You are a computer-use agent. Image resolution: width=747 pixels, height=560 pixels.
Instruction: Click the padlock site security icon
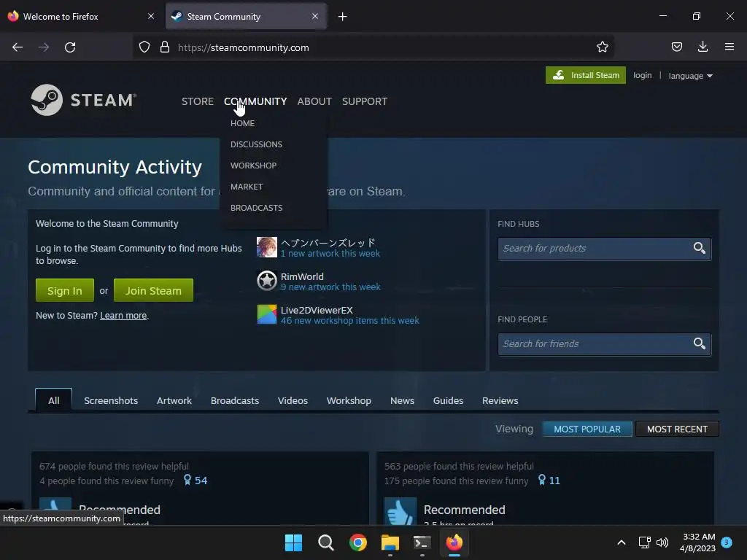tap(165, 47)
